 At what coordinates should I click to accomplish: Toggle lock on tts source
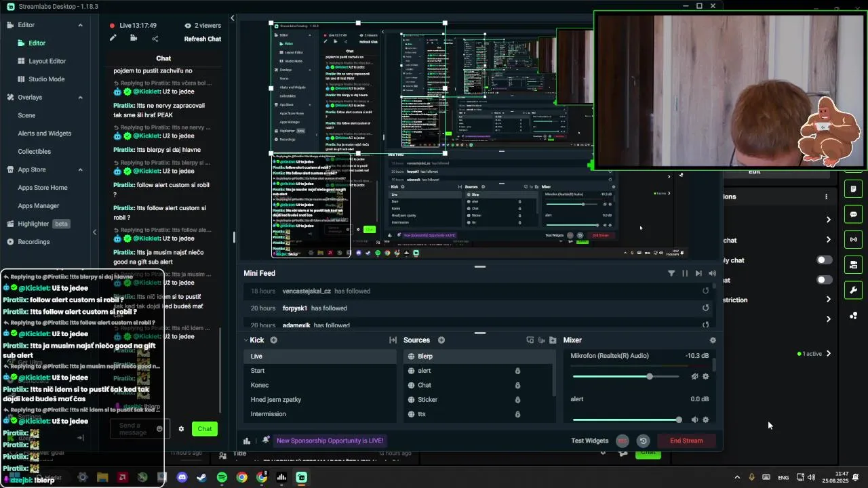(x=517, y=414)
